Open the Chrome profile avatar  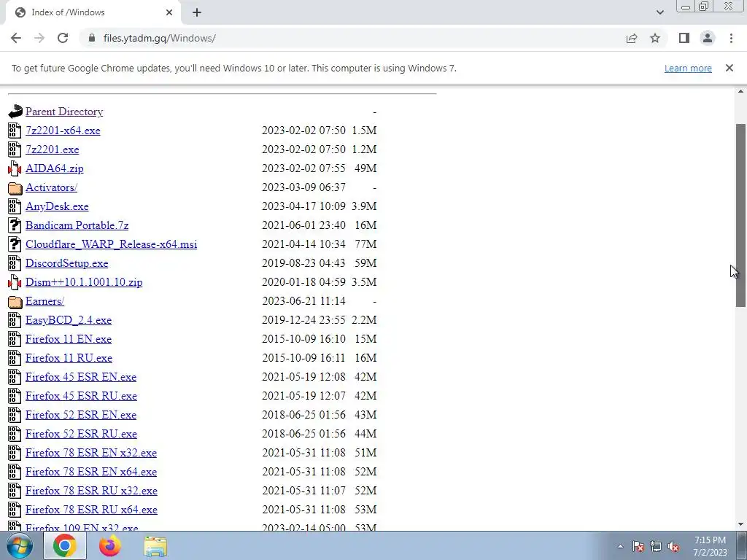coord(708,38)
